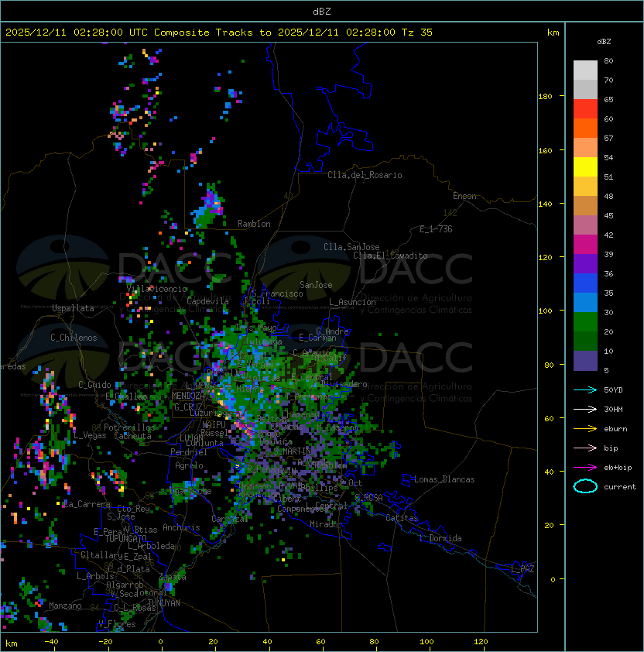The height and width of the screenshot is (652, 644).
Task: Click the pink bip arrow legend icon
Action: click(x=585, y=448)
